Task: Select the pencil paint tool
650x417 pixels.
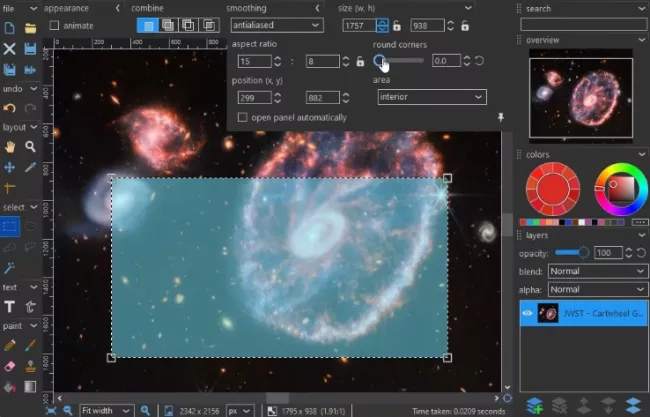Action: pos(9,346)
